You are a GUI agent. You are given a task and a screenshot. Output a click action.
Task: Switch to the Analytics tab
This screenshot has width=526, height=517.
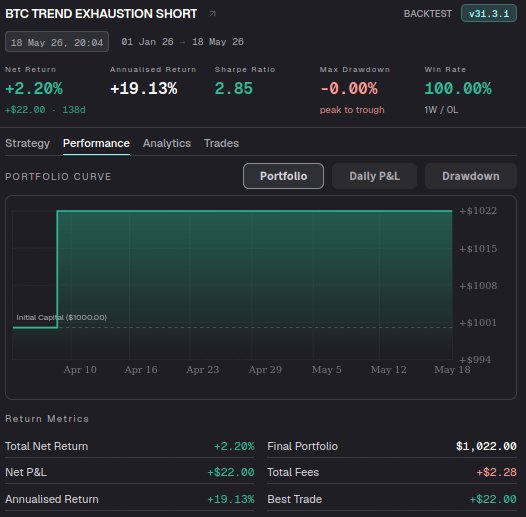point(167,143)
